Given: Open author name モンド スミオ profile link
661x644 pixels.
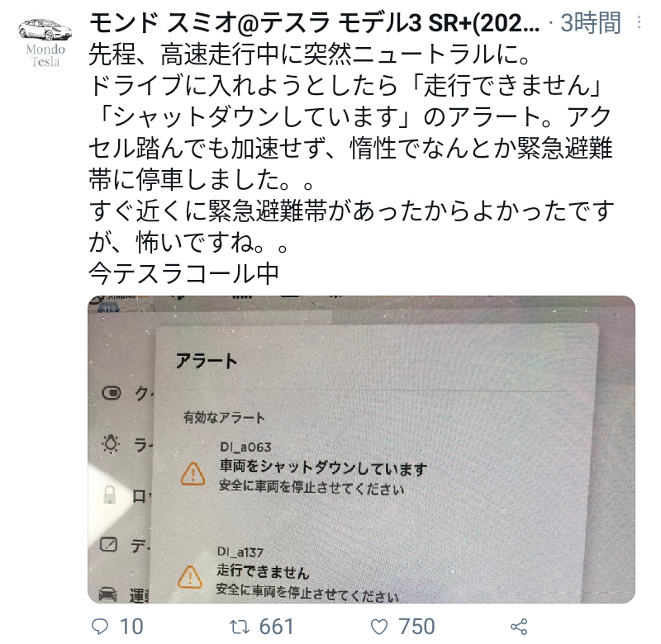Looking at the screenshot, I should pyautogui.click(x=314, y=23).
